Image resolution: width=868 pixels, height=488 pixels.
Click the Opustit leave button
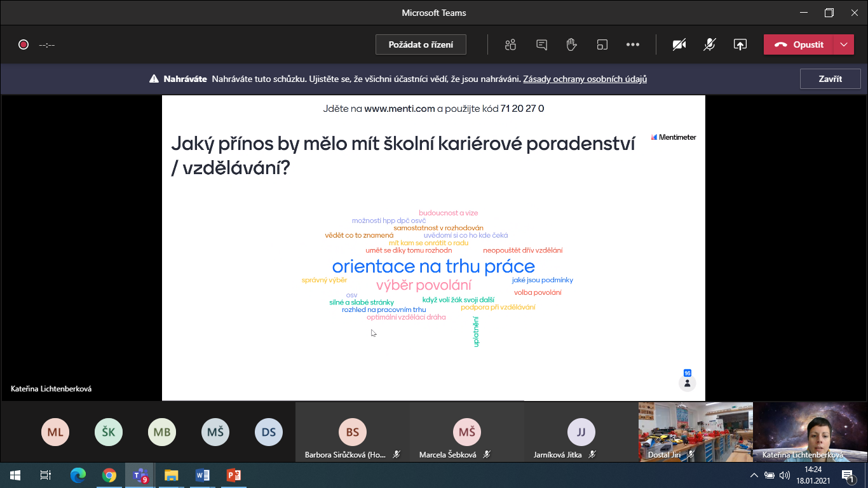799,44
